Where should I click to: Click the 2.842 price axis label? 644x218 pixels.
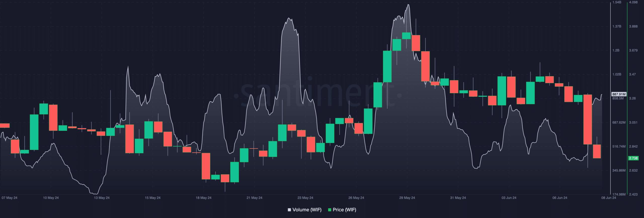(x=633, y=146)
